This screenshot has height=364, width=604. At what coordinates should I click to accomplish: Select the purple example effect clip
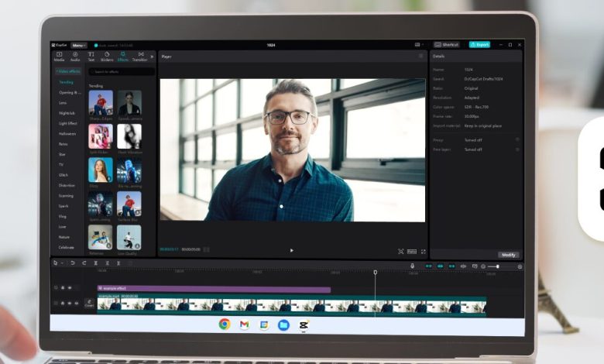point(214,288)
